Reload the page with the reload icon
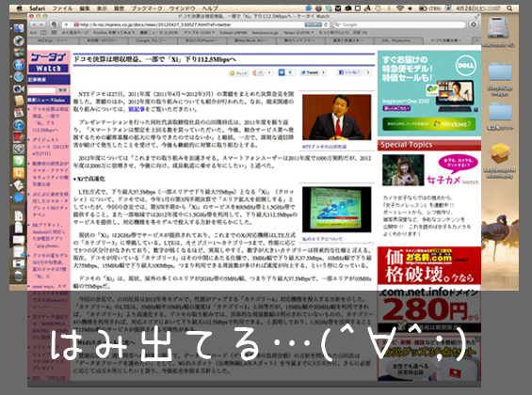Screen dimensions: 532x395 pos(326,24)
